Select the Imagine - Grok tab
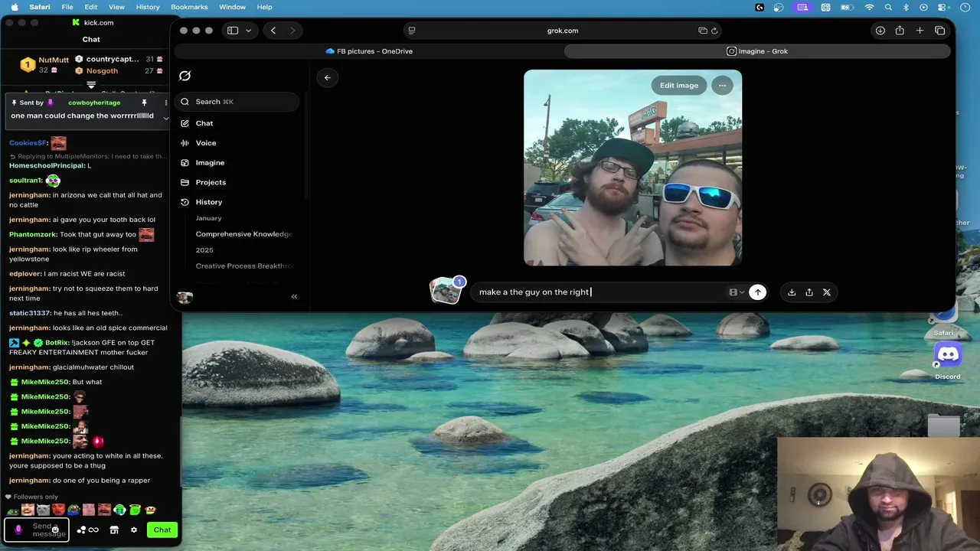The width and height of the screenshot is (980, 551). pos(757,51)
